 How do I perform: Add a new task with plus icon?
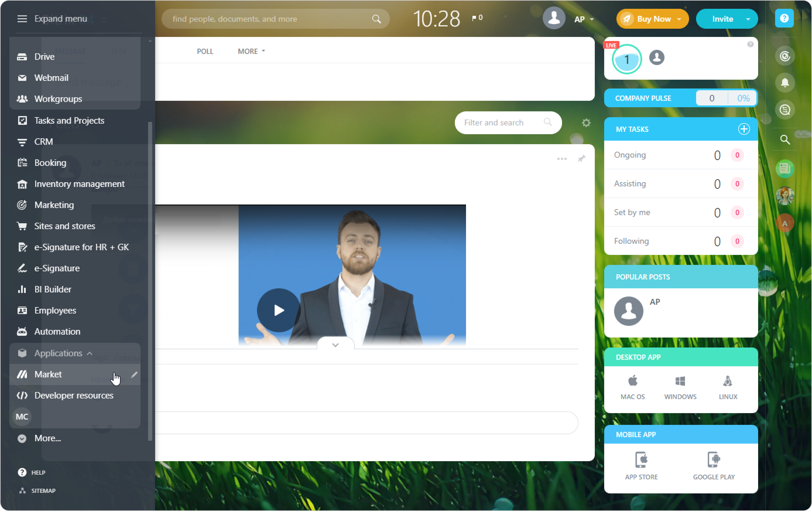click(744, 129)
